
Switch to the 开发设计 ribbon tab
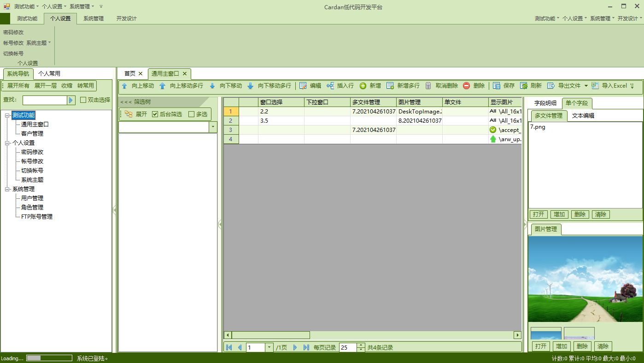coord(127,19)
